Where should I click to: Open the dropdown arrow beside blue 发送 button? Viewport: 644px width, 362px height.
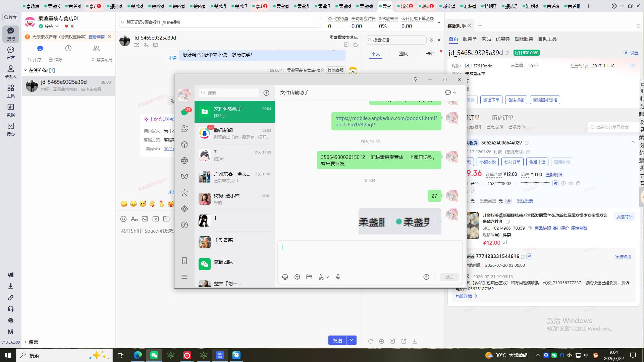pos(352,340)
